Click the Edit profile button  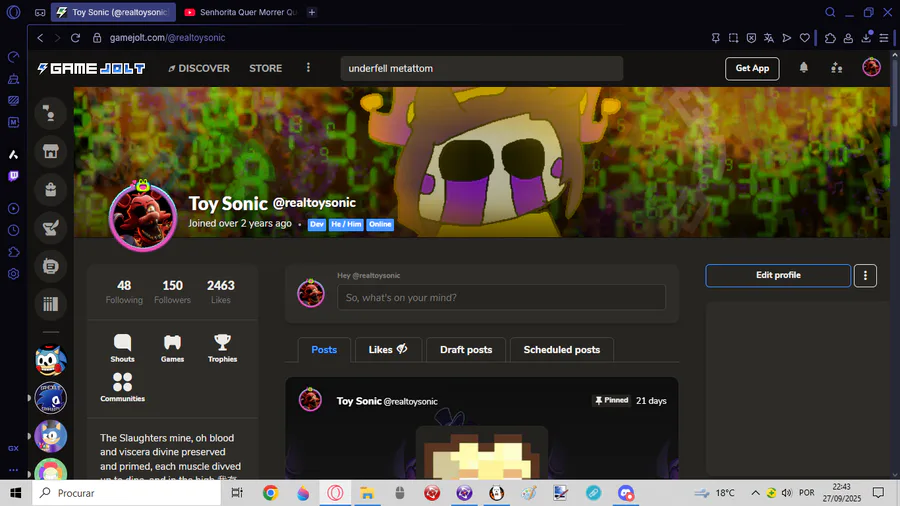tap(778, 275)
